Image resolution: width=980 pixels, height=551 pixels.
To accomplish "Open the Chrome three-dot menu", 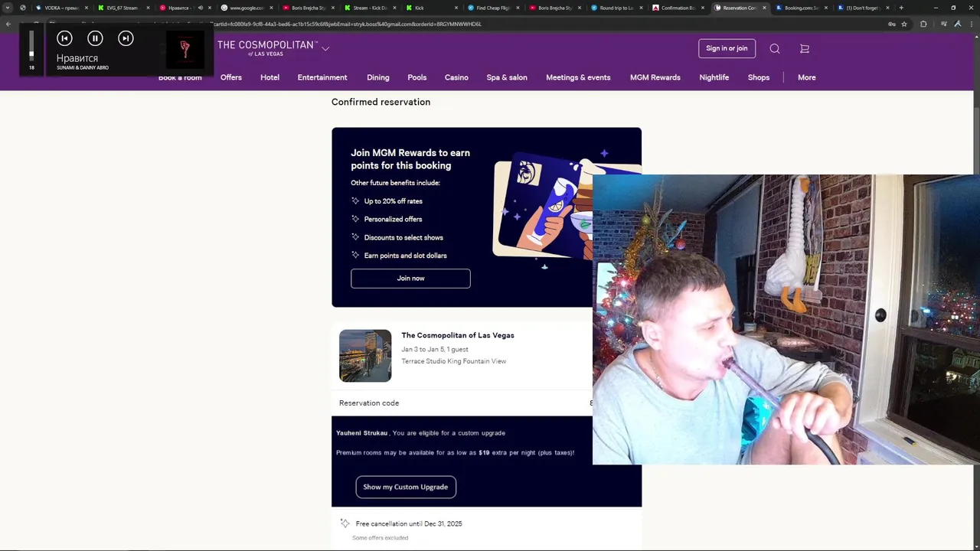I will [x=972, y=24].
